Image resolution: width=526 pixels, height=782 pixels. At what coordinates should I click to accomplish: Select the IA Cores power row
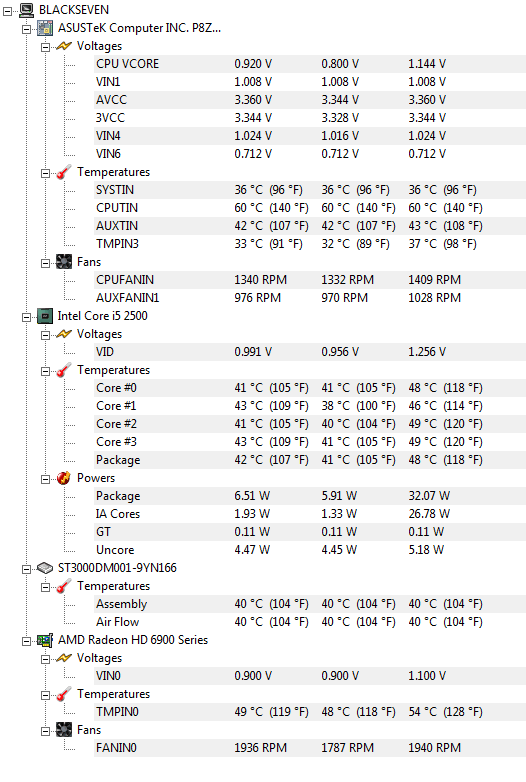tap(310, 514)
